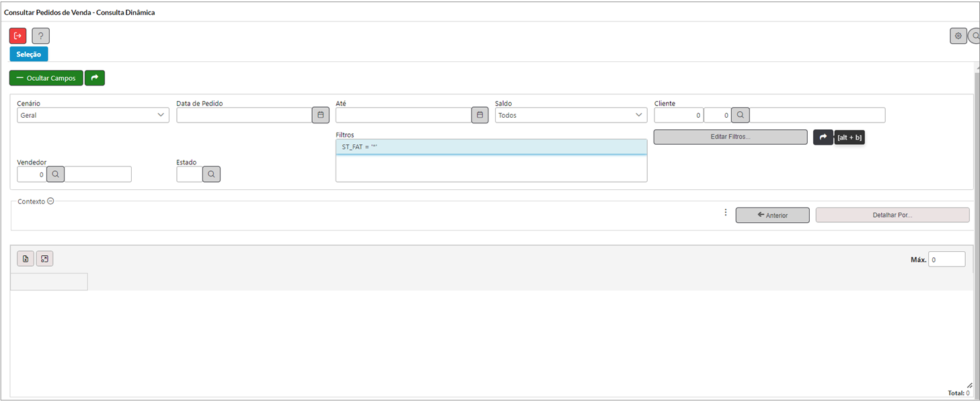Open the Cenário dropdown showing Geral
This screenshot has width=980, height=402.
click(x=93, y=115)
